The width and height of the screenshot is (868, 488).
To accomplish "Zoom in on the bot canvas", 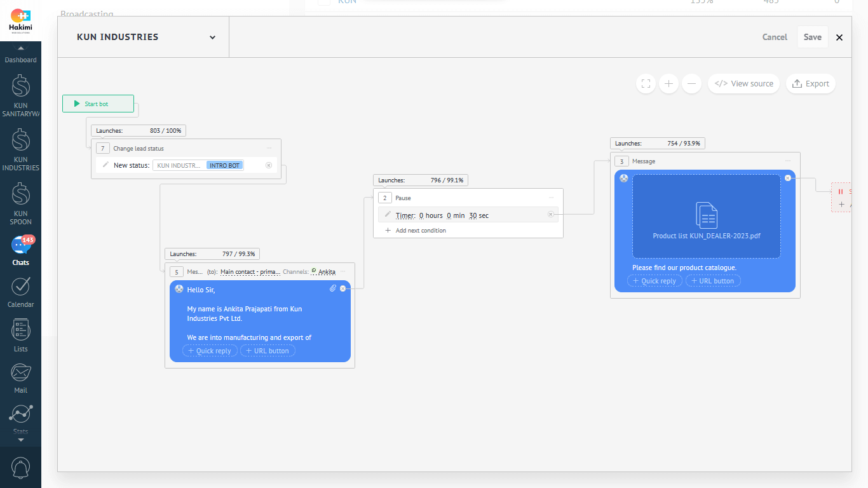I will pyautogui.click(x=668, y=84).
